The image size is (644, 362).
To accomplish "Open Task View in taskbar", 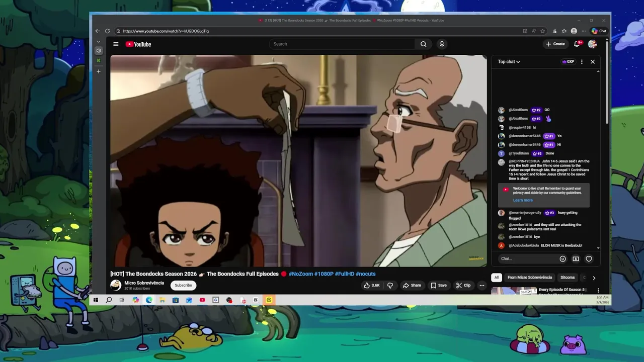I will [122, 300].
